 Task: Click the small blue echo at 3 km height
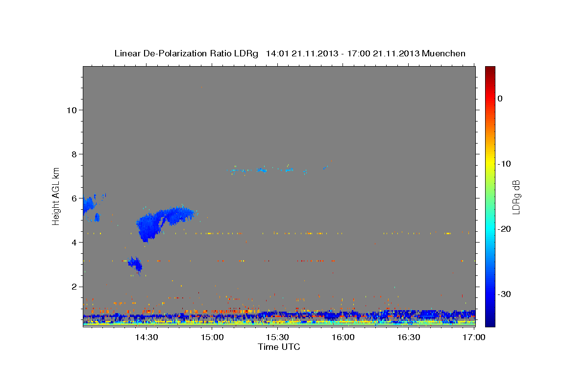[136, 264]
